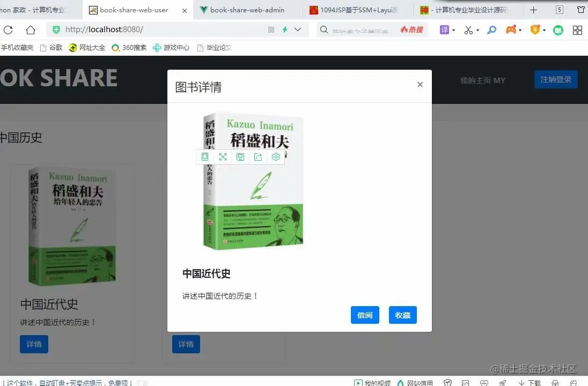Click the green security shield in address bar
Screen dimensions: 588x386
click(x=56, y=29)
